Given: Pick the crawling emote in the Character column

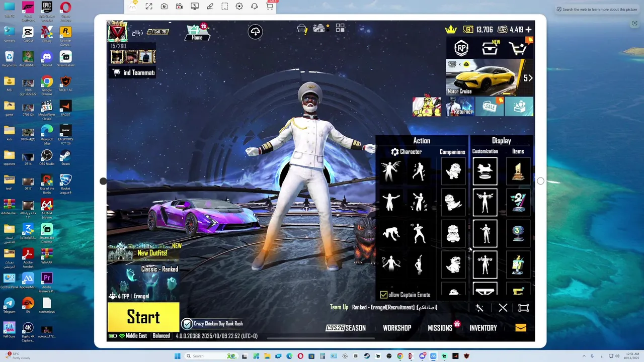Looking at the screenshot, I should [391, 233].
